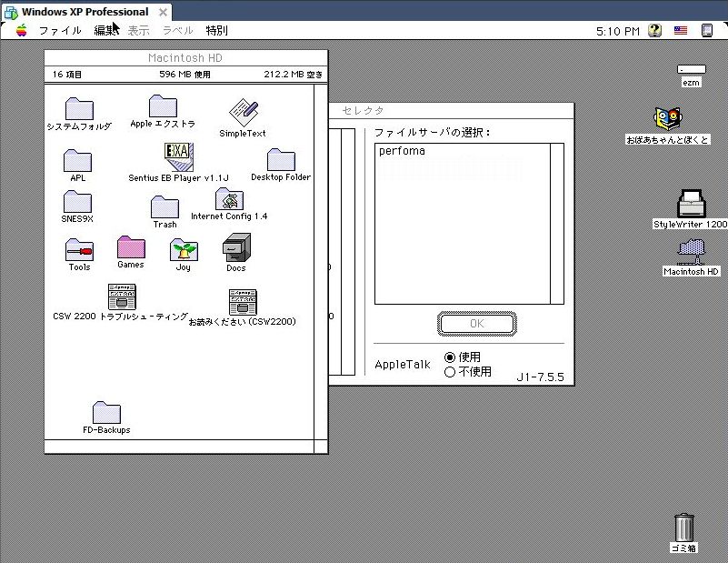Screen dimensions: 728x563
Task: Select the ゴミ箱 trash can icon
Action: click(684, 528)
